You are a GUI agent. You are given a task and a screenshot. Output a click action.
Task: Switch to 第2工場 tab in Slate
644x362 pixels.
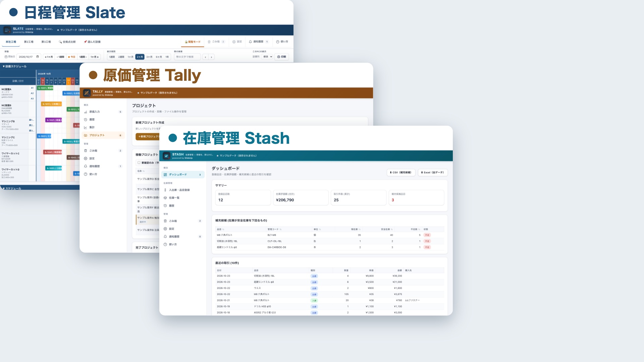[29, 42]
